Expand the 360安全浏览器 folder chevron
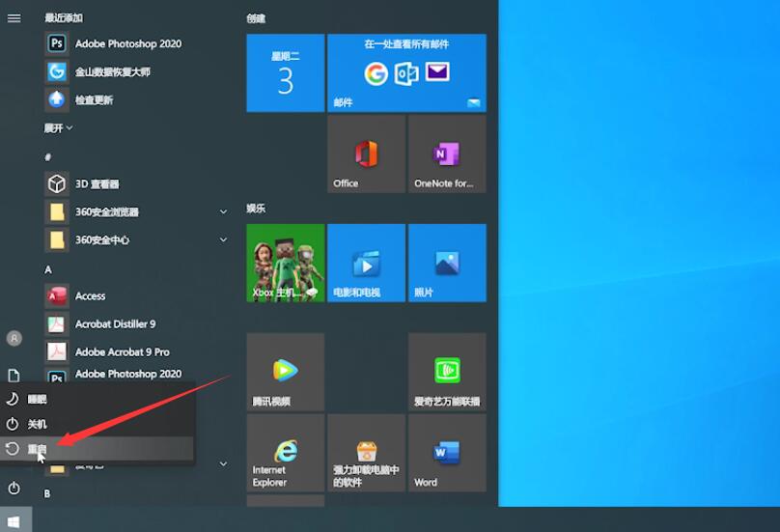 click(223, 212)
